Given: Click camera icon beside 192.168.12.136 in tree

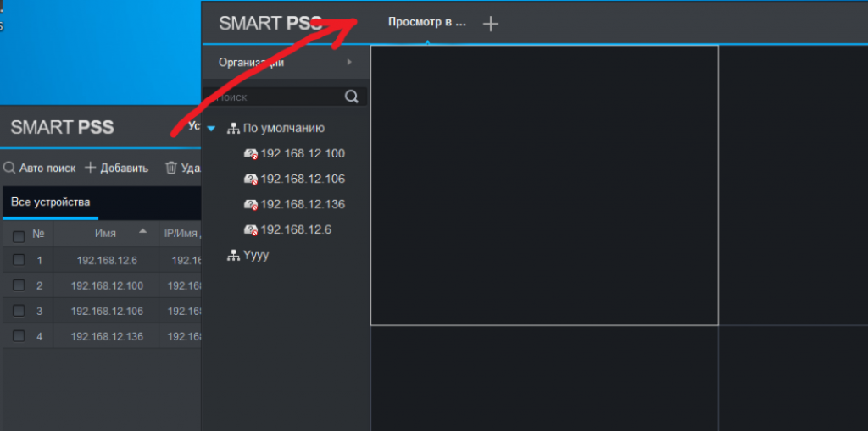Looking at the screenshot, I should click(251, 205).
